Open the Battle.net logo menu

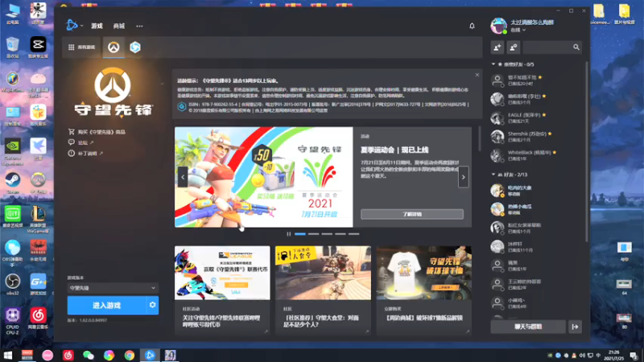pyautogui.click(x=74, y=26)
